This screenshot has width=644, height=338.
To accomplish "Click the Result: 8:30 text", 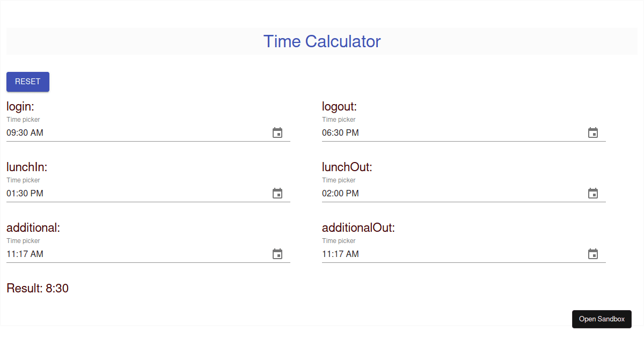I will pyautogui.click(x=37, y=288).
